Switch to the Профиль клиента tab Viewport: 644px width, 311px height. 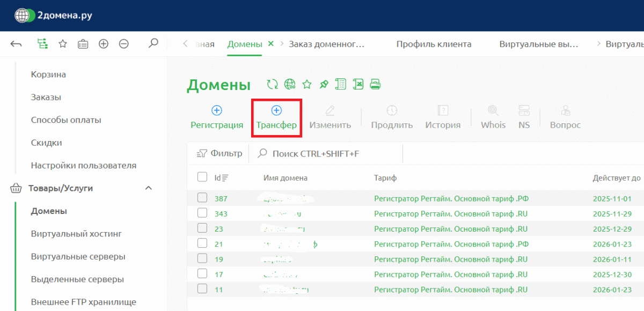pos(434,44)
